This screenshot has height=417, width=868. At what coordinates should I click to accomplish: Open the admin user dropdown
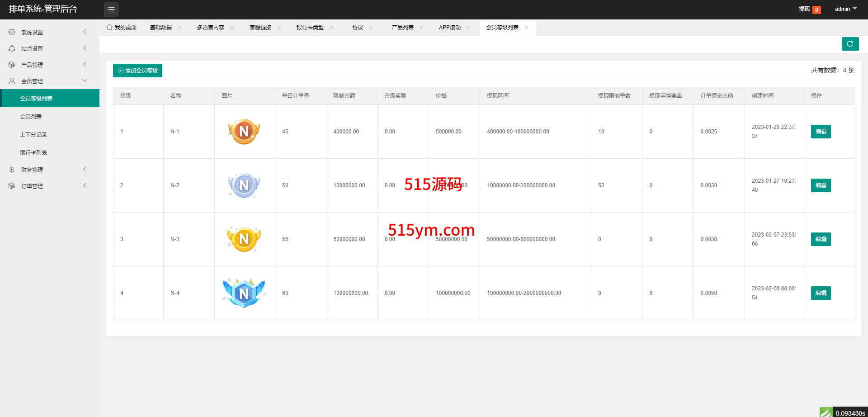tap(845, 9)
